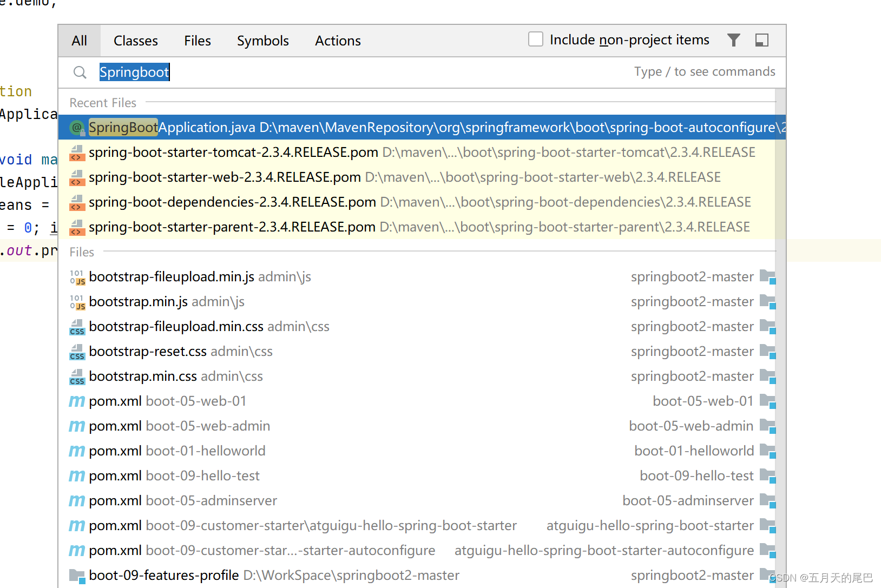This screenshot has height=588, width=881.
Task: Open bootstrap.min.js in admin\js
Action: click(x=416, y=301)
